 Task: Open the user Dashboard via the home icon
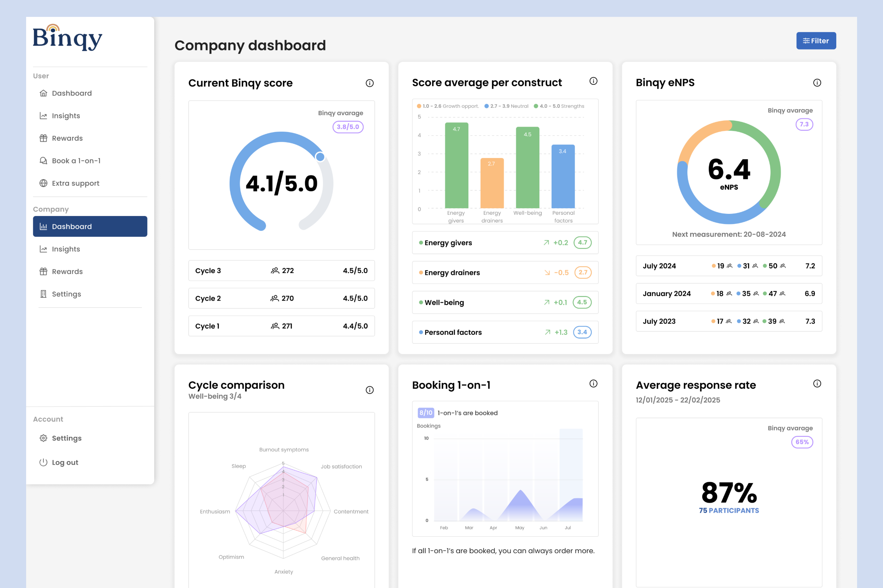(x=43, y=93)
